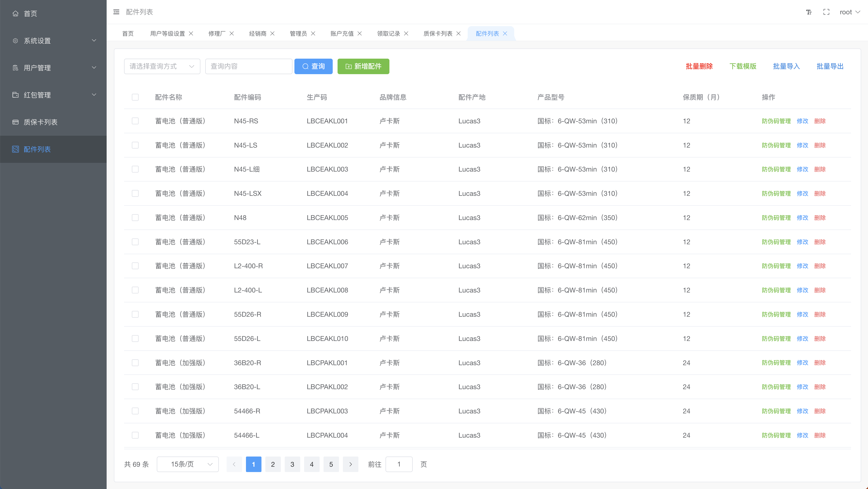Open the font size adjustment icon
The image size is (868, 489).
tap(809, 12)
